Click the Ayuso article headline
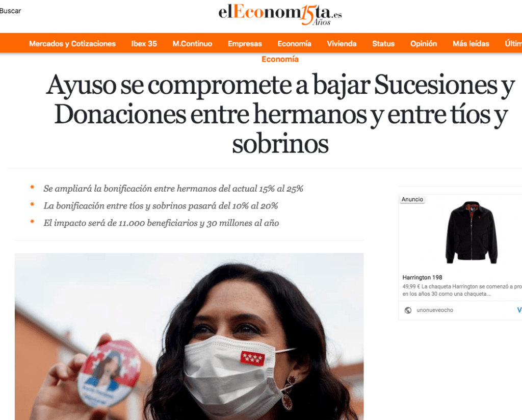 [x=280, y=114]
